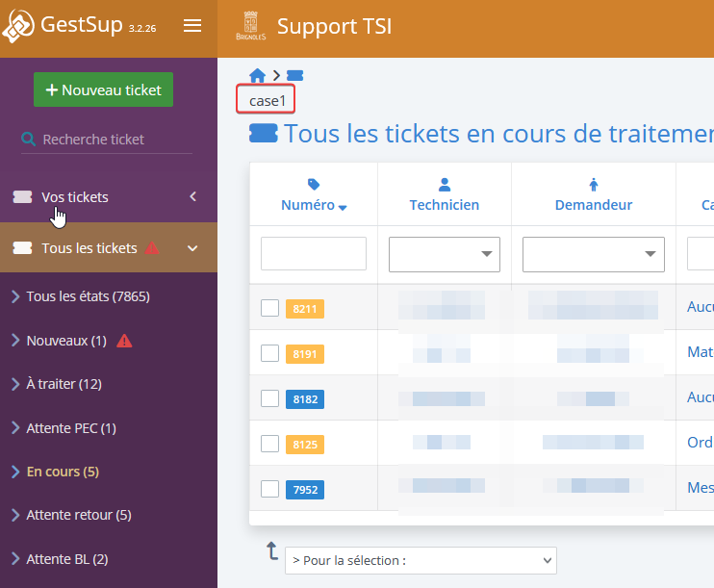Click the Support TSI title
The width and height of the screenshot is (714, 588).
[334, 26]
